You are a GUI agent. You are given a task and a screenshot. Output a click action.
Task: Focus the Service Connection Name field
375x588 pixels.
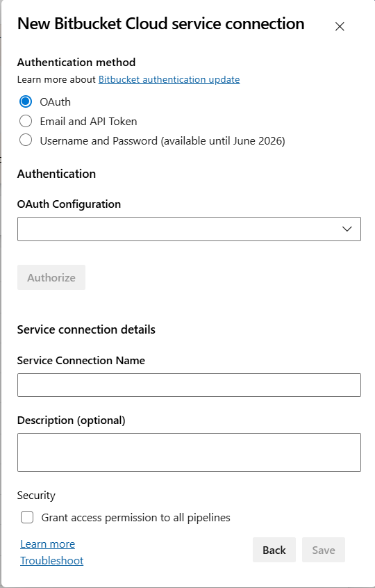189,385
